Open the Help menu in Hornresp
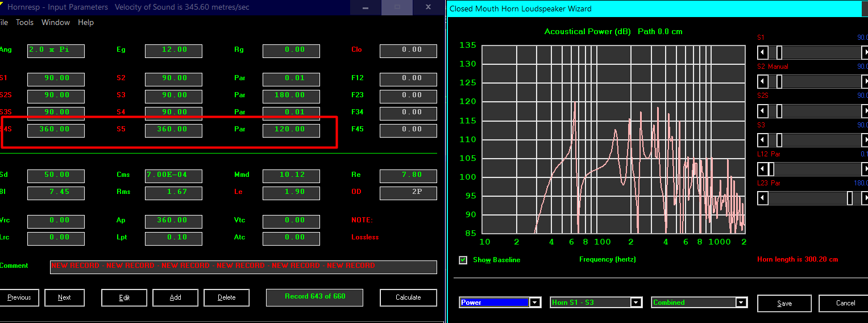The width and height of the screenshot is (868, 323). pyautogui.click(x=86, y=22)
